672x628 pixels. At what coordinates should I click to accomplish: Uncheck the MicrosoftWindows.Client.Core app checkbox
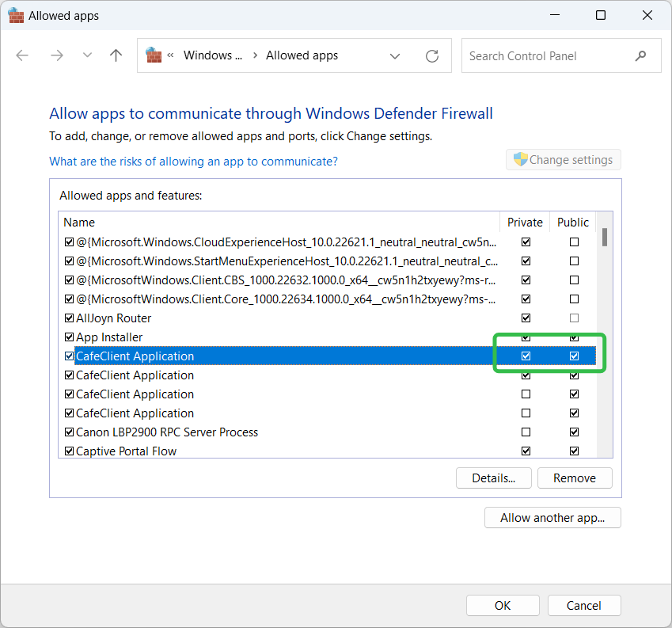pyautogui.click(x=69, y=299)
